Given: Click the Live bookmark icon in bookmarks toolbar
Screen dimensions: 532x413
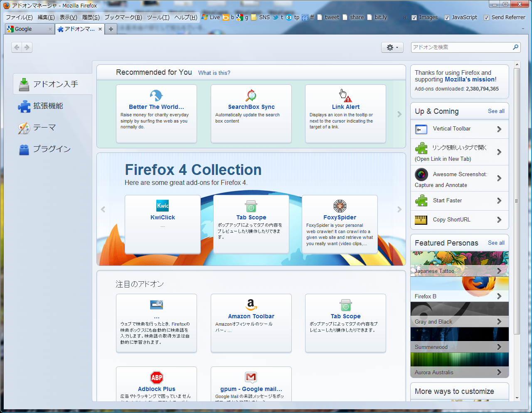Looking at the screenshot, I should pyautogui.click(x=204, y=17).
